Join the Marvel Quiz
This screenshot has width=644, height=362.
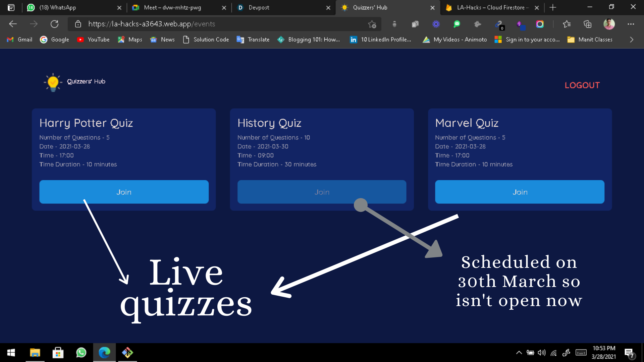[x=520, y=192]
